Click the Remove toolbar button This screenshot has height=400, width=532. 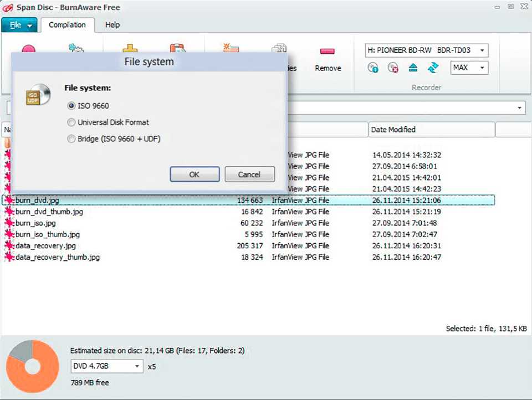[328, 59]
